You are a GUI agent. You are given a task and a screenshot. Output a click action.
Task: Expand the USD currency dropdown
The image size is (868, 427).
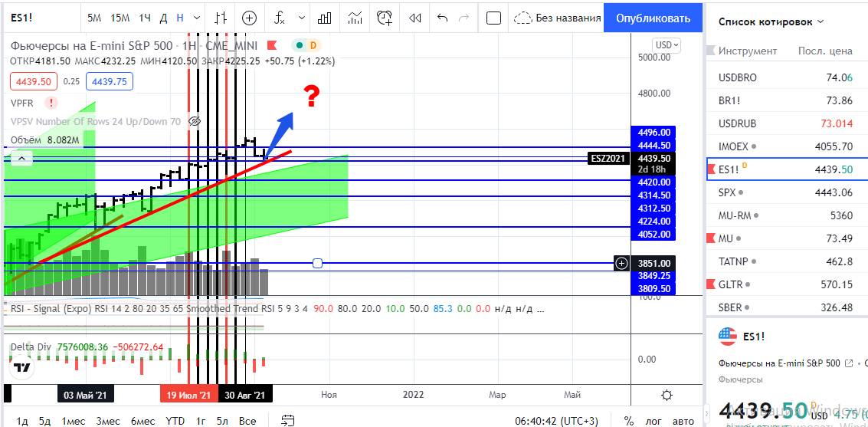click(x=667, y=45)
